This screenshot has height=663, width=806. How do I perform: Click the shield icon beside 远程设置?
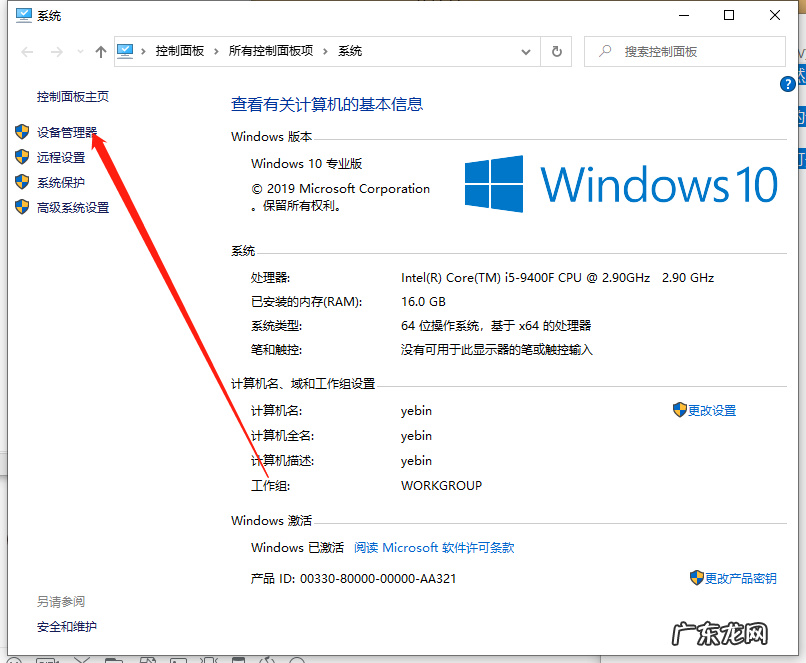pos(22,157)
